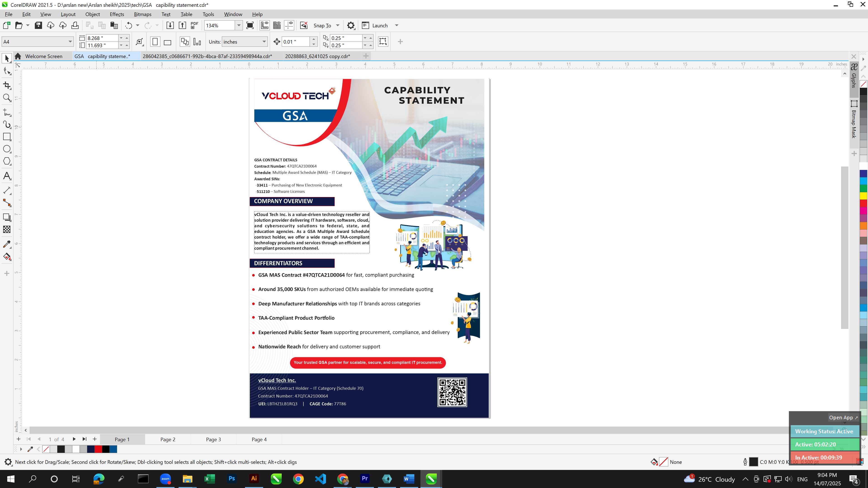Image resolution: width=868 pixels, height=488 pixels.
Task: Select the Text tool
Action: tap(7, 176)
